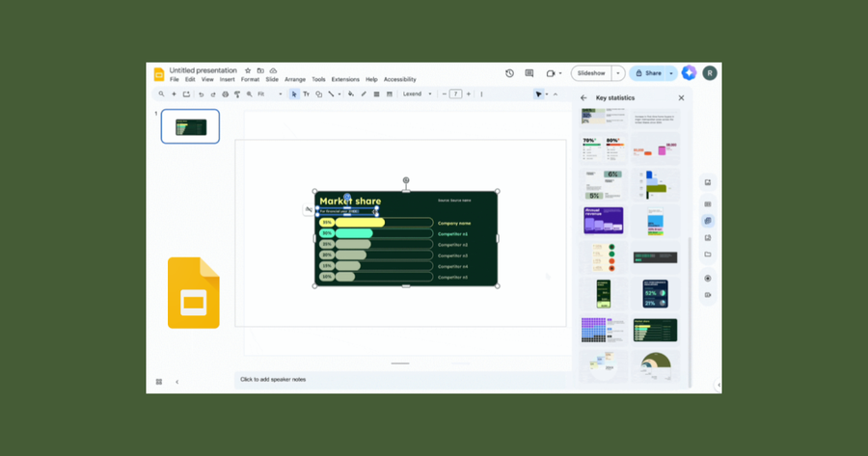
Task: Select the shape tool
Action: (319, 94)
